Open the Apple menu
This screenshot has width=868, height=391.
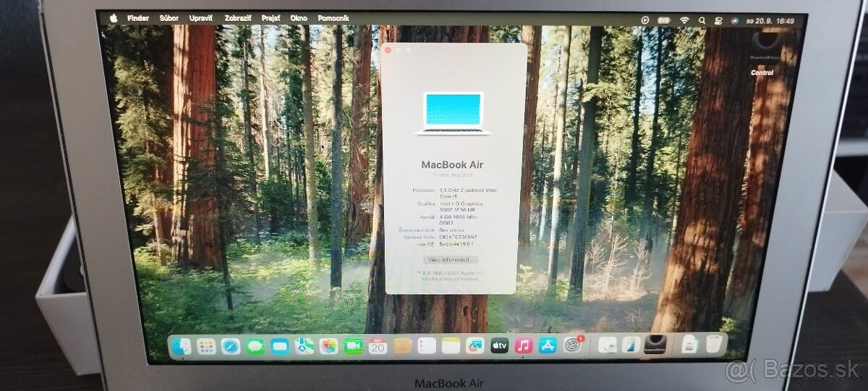[x=114, y=17]
